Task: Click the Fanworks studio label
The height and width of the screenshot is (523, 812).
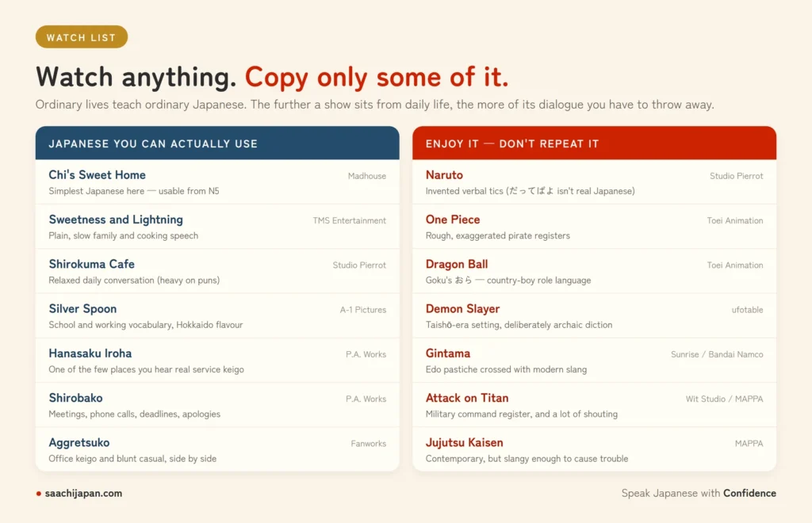Action: [369, 443]
